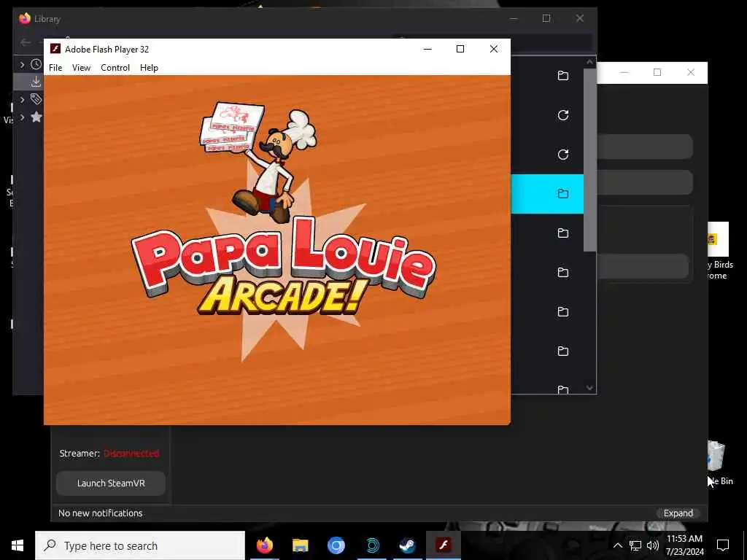Click the Launch SteamVR button
Screen dimensions: 747x560
[111, 483]
